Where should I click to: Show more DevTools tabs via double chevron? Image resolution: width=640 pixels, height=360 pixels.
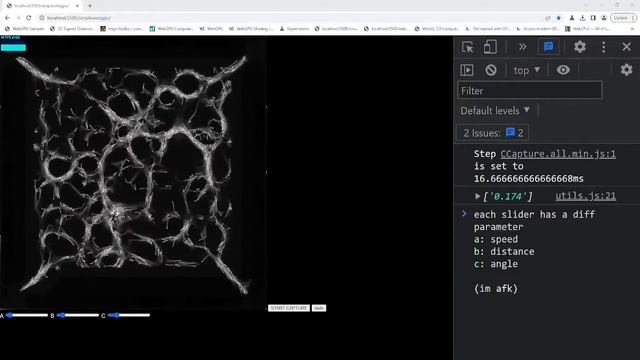pyautogui.click(x=522, y=47)
